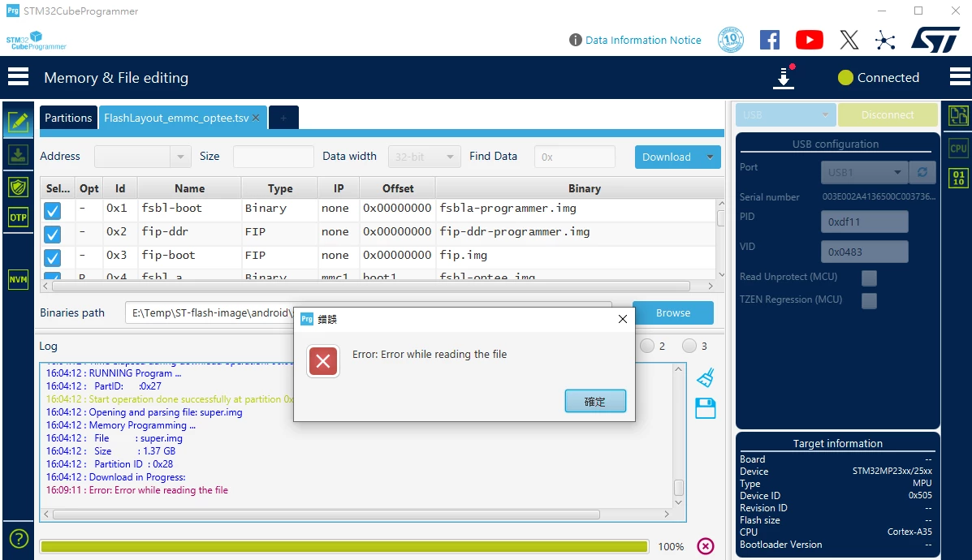Click the 10 years anniversary badge
Screen dimensions: 972x560
(731, 40)
